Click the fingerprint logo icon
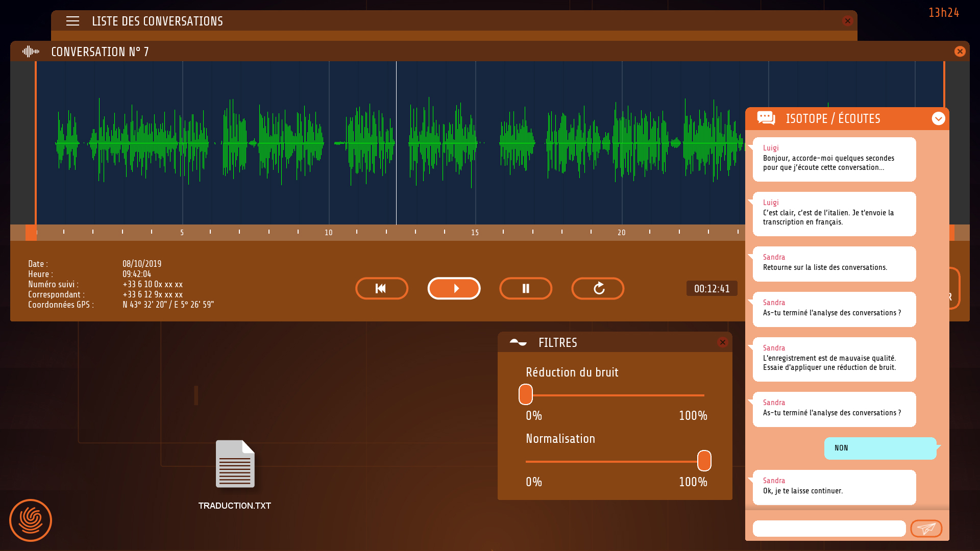This screenshot has width=980, height=551. point(31,520)
